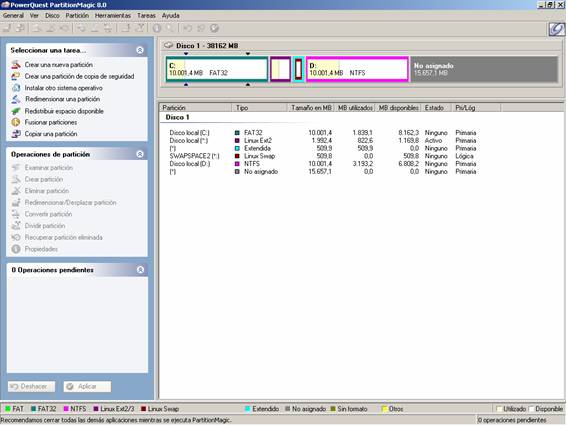Click the Deshacer button
The image size is (566, 425).
point(31,386)
